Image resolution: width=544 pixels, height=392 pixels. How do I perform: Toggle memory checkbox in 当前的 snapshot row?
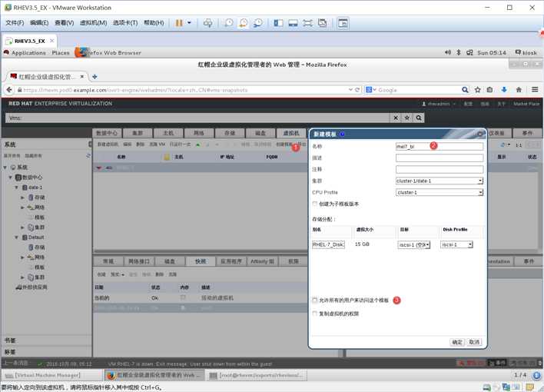pos(183,298)
